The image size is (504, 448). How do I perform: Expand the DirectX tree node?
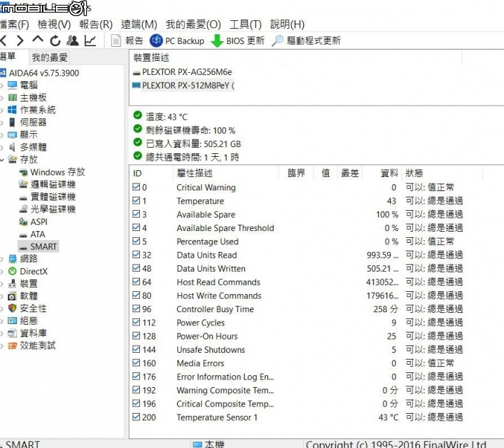(x=2, y=272)
